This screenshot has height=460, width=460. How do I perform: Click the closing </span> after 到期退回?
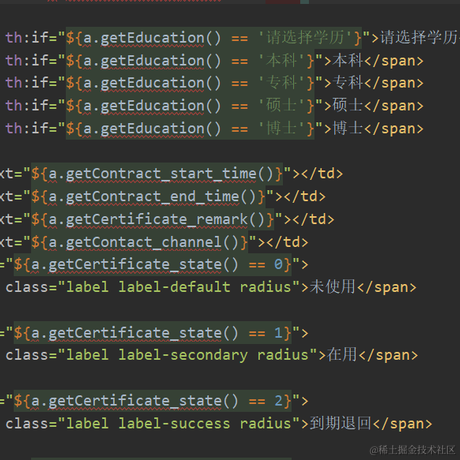click(402, 424)
